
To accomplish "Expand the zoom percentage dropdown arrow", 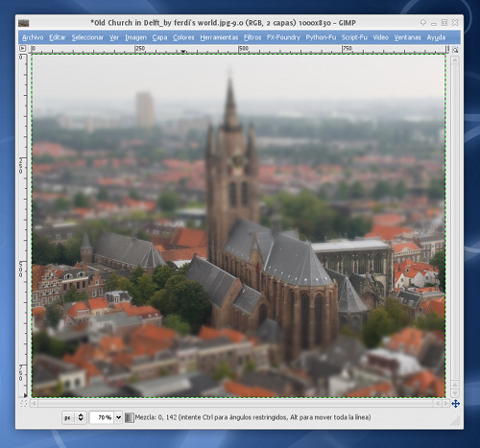I will [x=118, y=417].
